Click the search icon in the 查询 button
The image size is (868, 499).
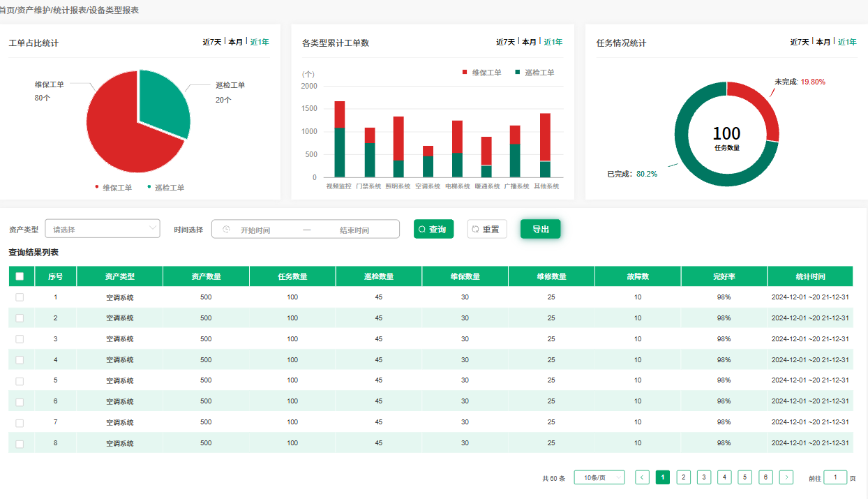422,230
